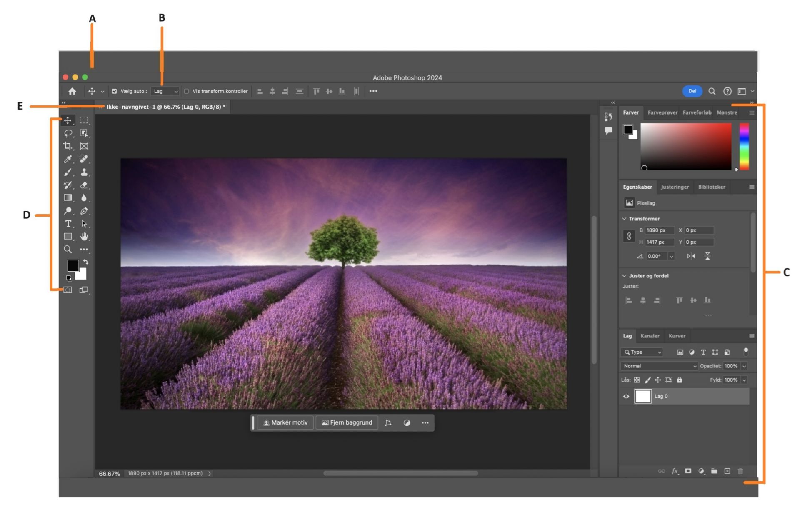The image size is (800, 532).
Task: Pick the Eyedropper tool
Action: 67,159
